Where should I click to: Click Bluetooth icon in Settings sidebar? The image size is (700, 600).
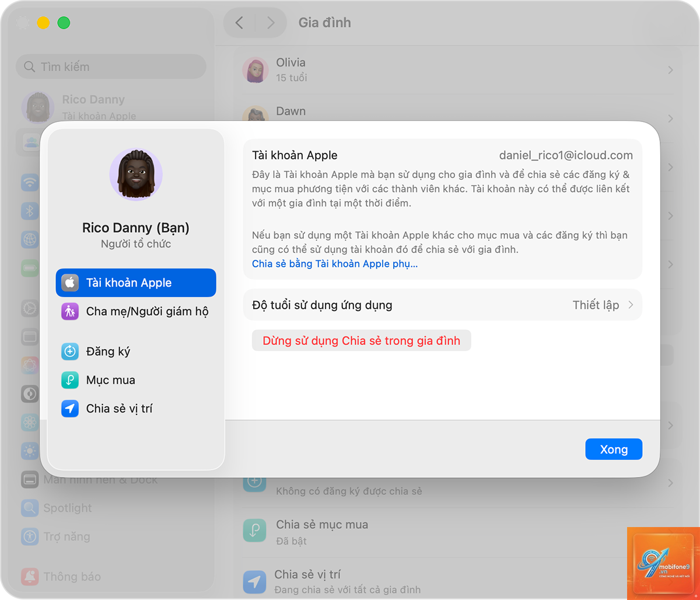point(30,211)
